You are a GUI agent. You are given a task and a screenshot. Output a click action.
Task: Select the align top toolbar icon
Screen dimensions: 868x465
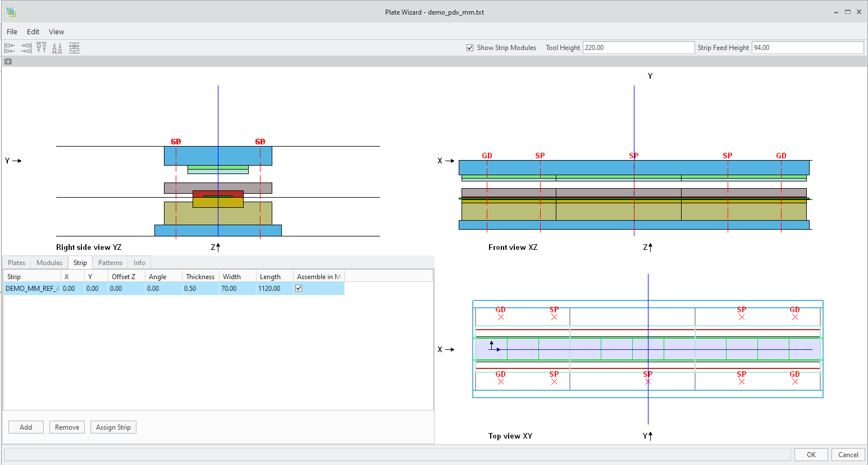point(42,48)
